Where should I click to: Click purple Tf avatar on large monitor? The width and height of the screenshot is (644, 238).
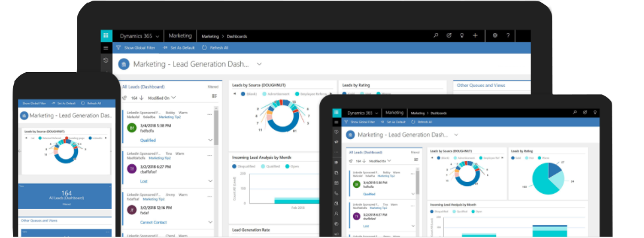click(x=132, y=169)
